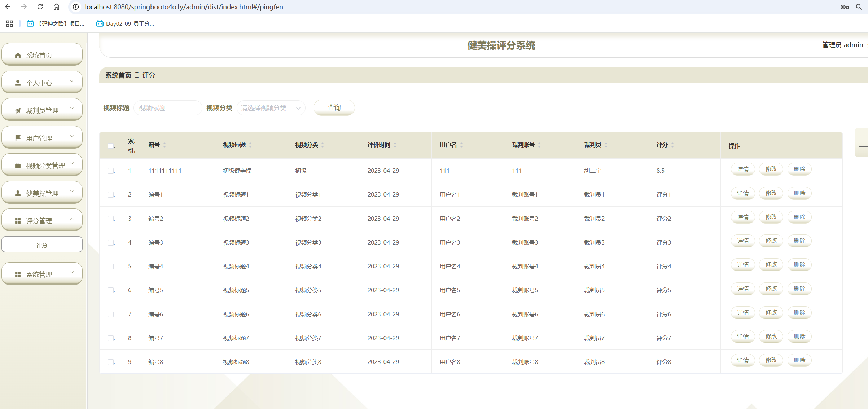This screenshot has height=409, width=868.
Task: Click the flag icon beside 用户管理
Action: click(18, 138)
